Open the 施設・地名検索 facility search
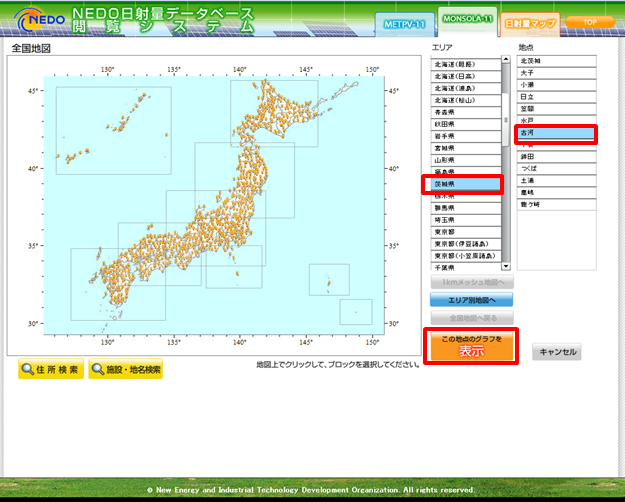The image size is (625, 502). [x=125, y=370]
